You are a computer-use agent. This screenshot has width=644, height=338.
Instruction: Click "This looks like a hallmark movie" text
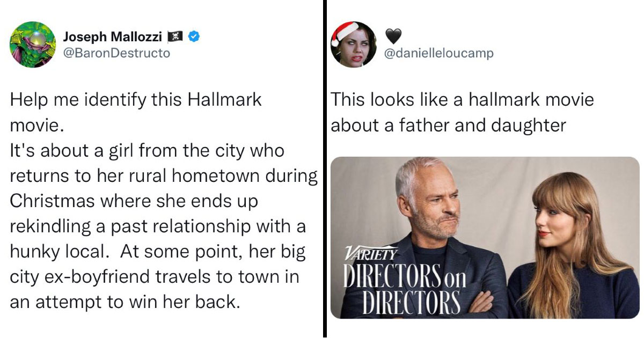(462, 100)
